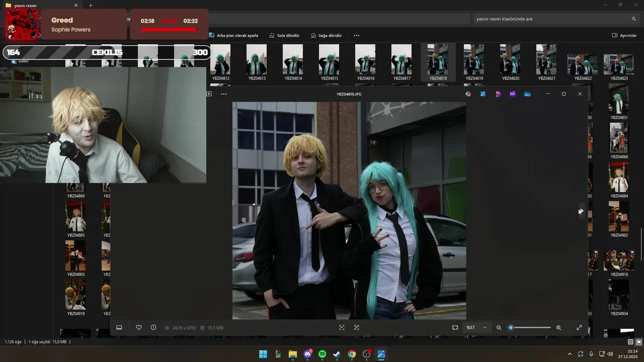Select thumbnail YBZ04815

(x=329, y=62)
